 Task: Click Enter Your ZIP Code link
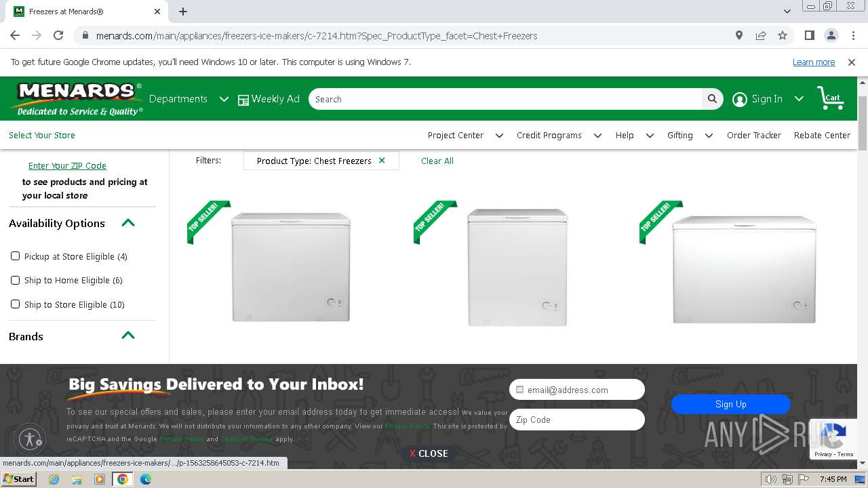[67, 165]
